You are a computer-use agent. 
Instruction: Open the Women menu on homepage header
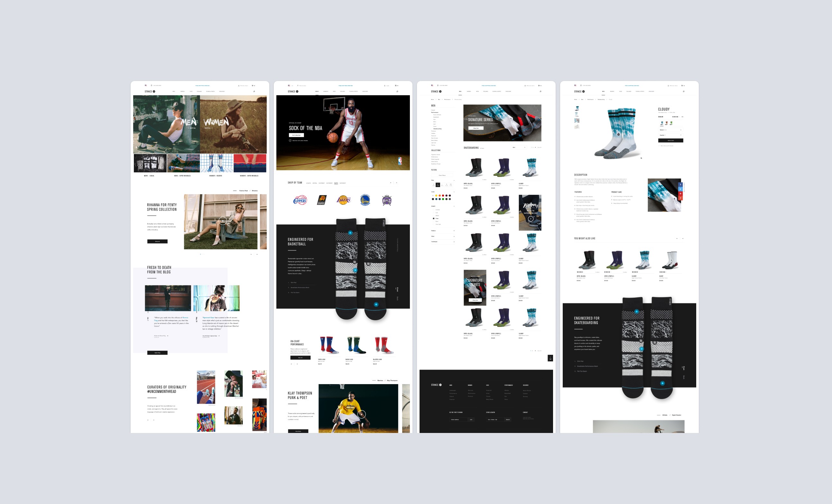(x=182, y=91)
